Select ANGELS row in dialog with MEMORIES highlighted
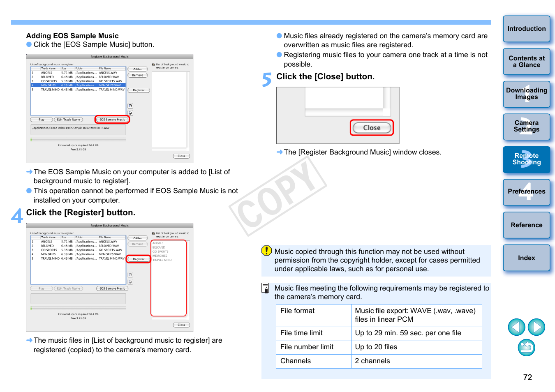This screenshot has height=392, width=555. tap(78, 73)
